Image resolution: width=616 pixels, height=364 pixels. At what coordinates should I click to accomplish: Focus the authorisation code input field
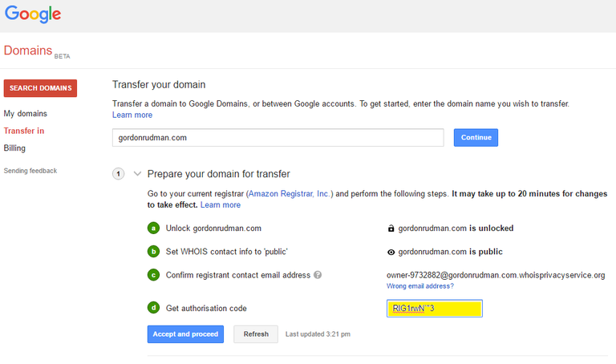pos(434,309)
